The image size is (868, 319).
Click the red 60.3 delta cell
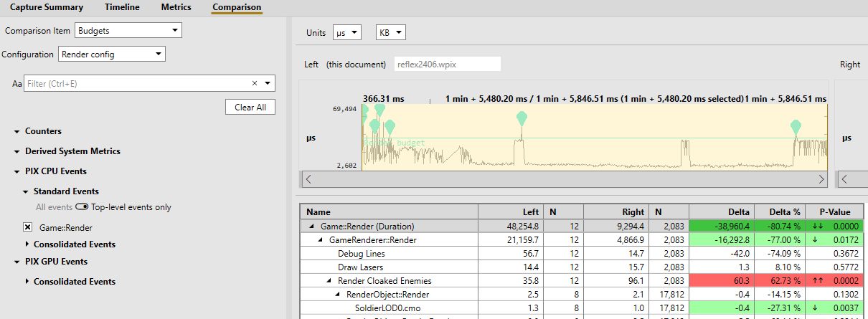point(721,281)
